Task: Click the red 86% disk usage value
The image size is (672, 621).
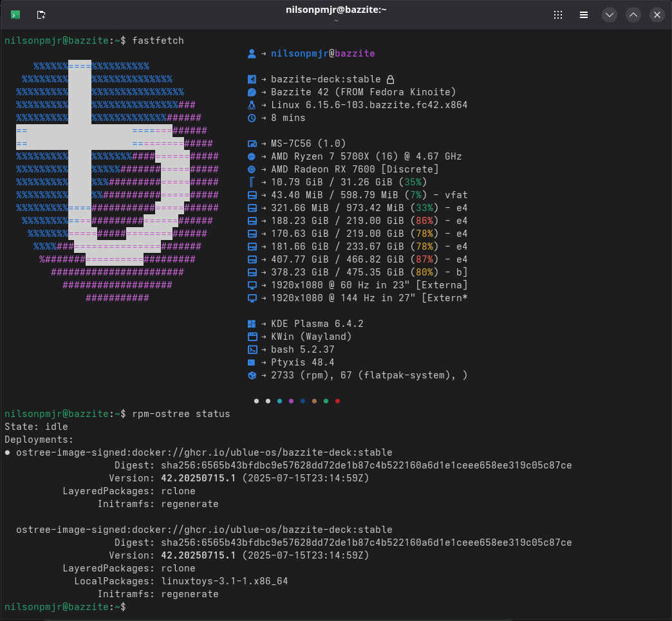Action: point(425,221)
